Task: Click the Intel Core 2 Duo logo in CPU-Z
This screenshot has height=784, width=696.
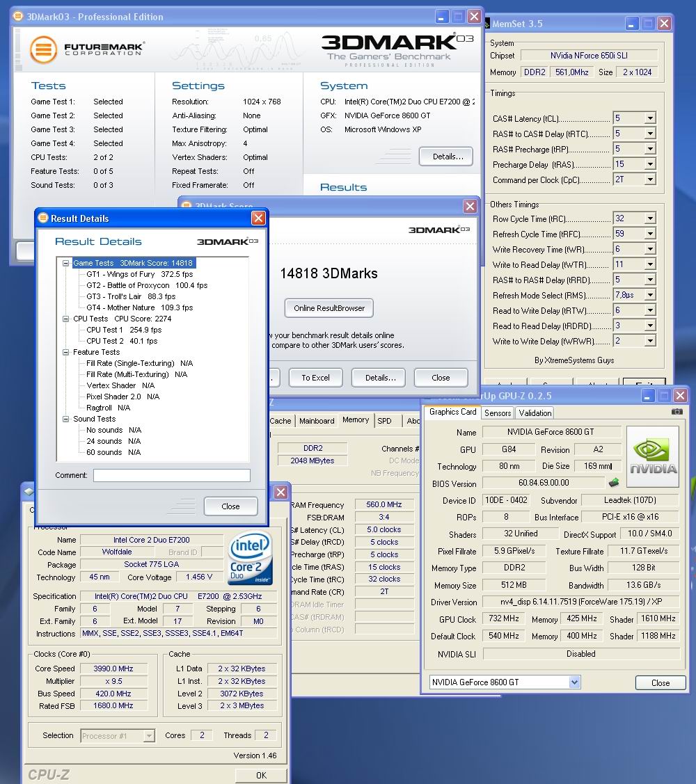Action: 250,557
